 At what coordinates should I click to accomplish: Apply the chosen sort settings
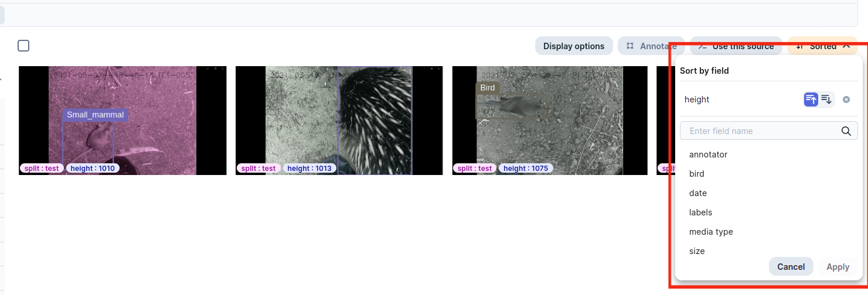tap(838, 267)
